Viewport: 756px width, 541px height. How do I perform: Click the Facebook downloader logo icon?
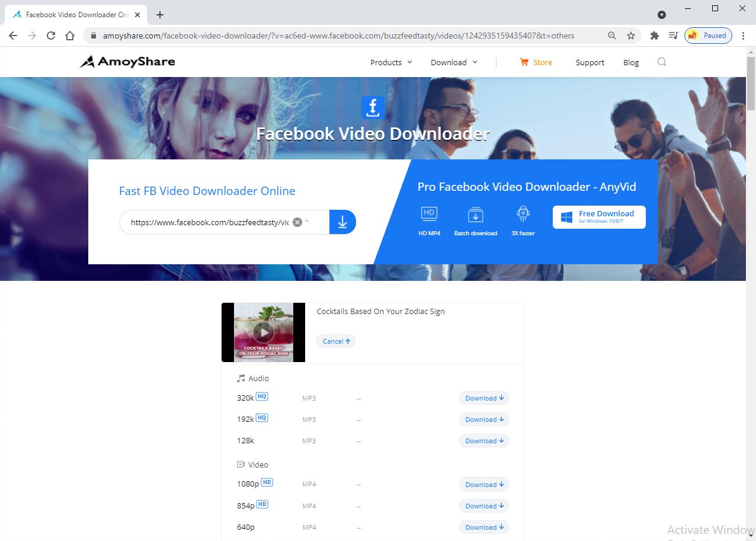click(x=373, y=108)
